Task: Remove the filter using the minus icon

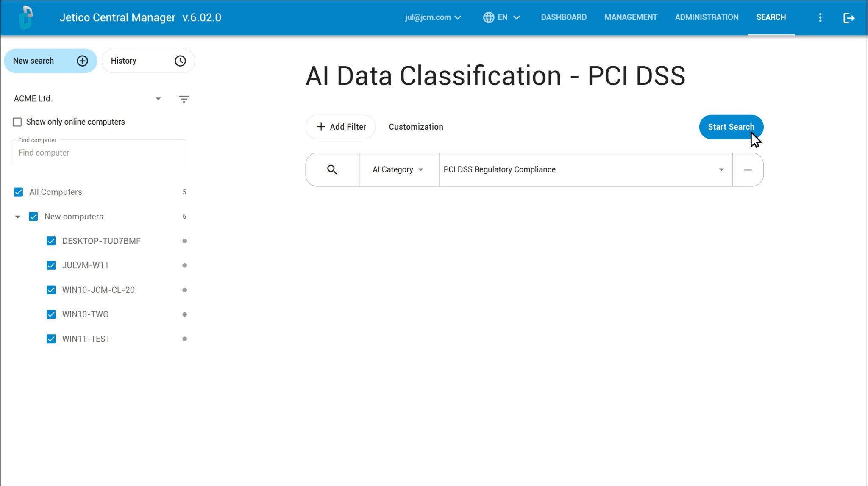Action: [x=748, y=170]
